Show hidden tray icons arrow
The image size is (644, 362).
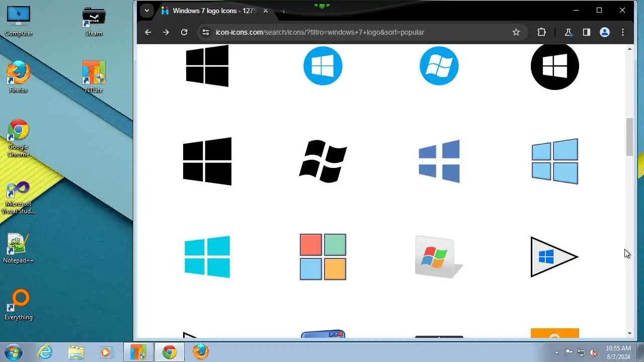point(556,352)
